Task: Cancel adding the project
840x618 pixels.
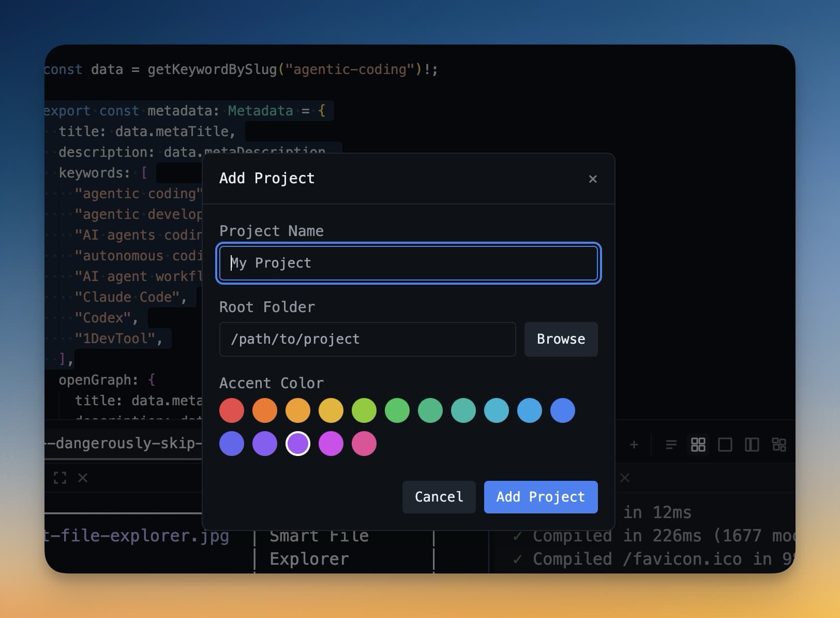Action: click(438, 497)
